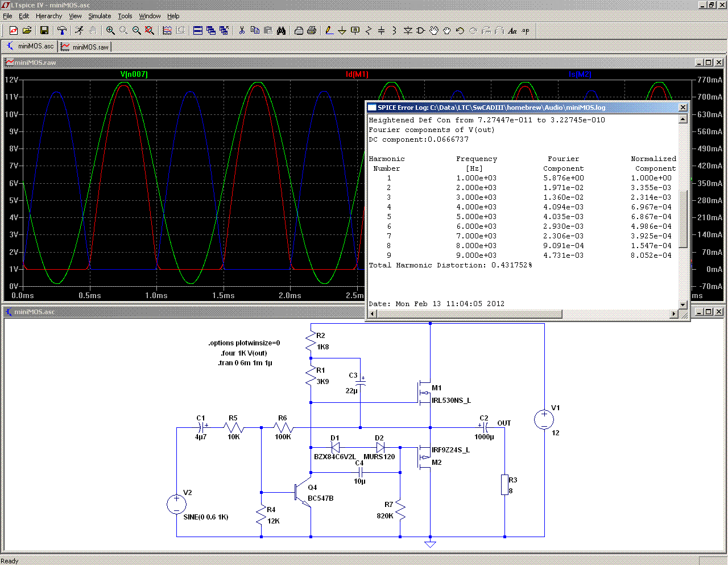Click the Zoom In magnifier icon
728x565 pixels.
point(110,31)
